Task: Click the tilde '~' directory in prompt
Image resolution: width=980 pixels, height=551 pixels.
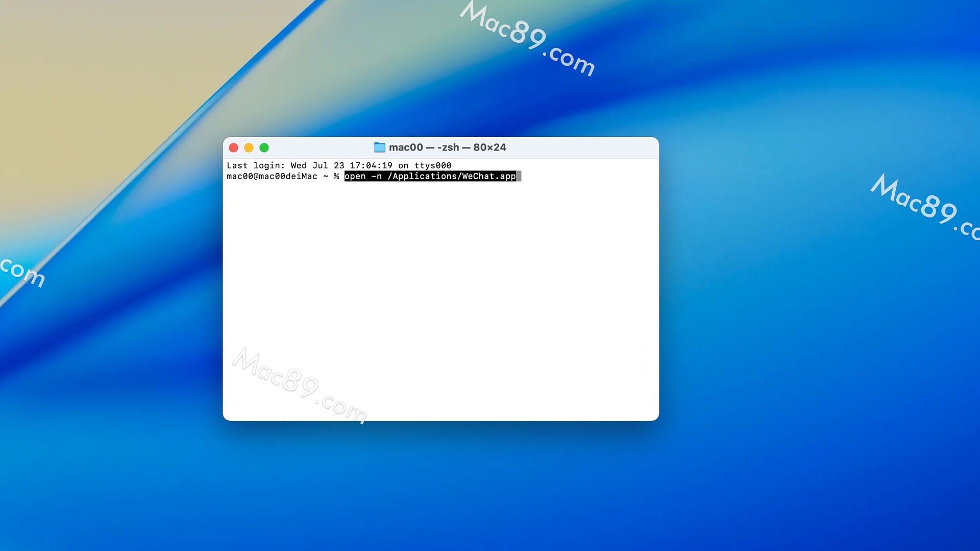Action: click(325, 176)
